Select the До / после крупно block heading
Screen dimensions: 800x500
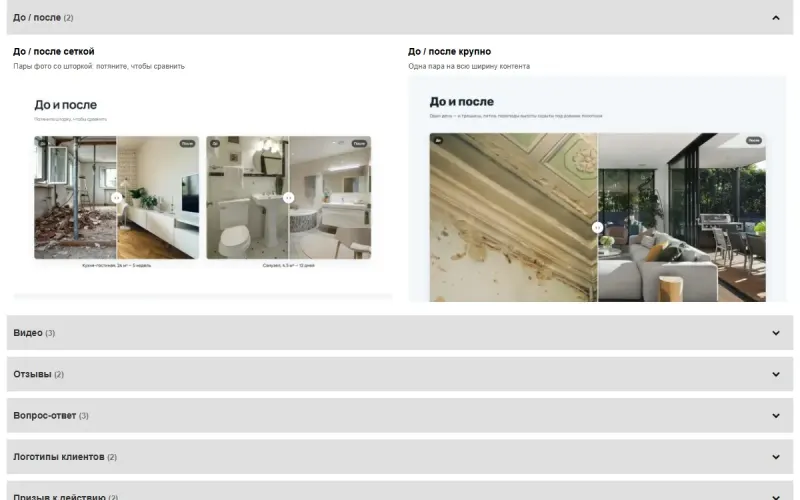pyautogui.click(x=449, y=52)
